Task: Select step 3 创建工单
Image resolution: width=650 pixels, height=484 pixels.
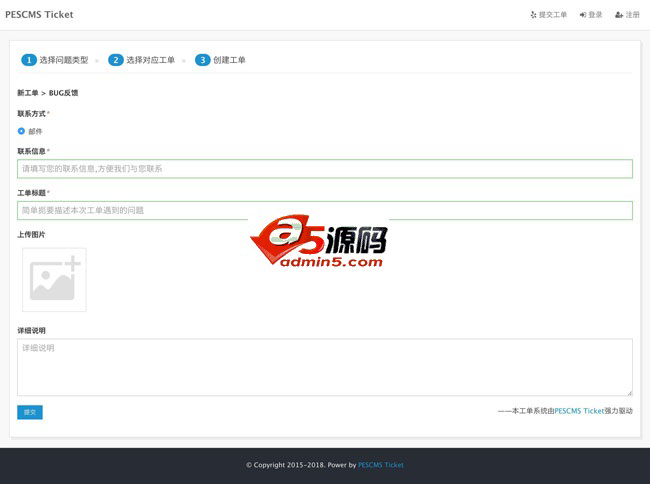Action: pyautogui.click(x=220, y=60)
